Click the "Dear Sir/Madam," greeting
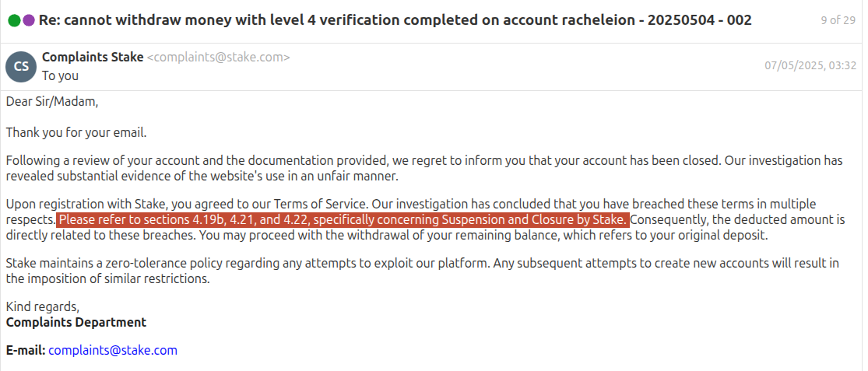The height and width of the screenshot is (371, 868). click(x=52, y=101)
